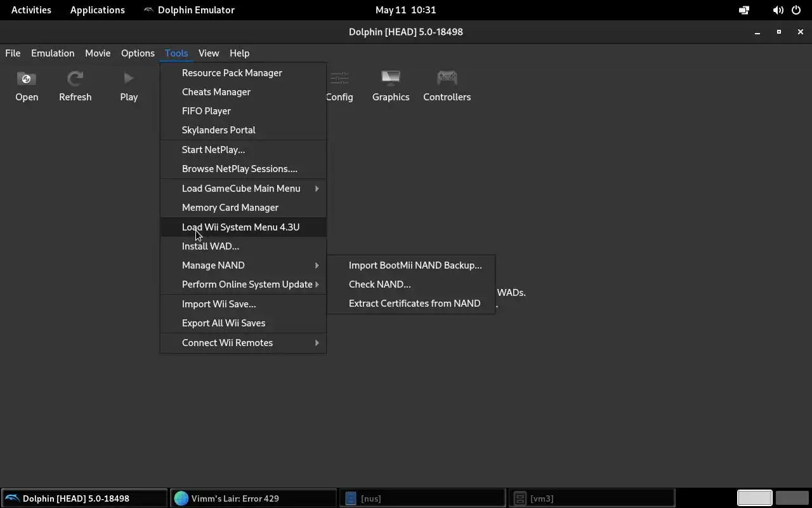Select Resource Pack Manager
The height and width of the screenshot is (508, 812).
(243, 73)
